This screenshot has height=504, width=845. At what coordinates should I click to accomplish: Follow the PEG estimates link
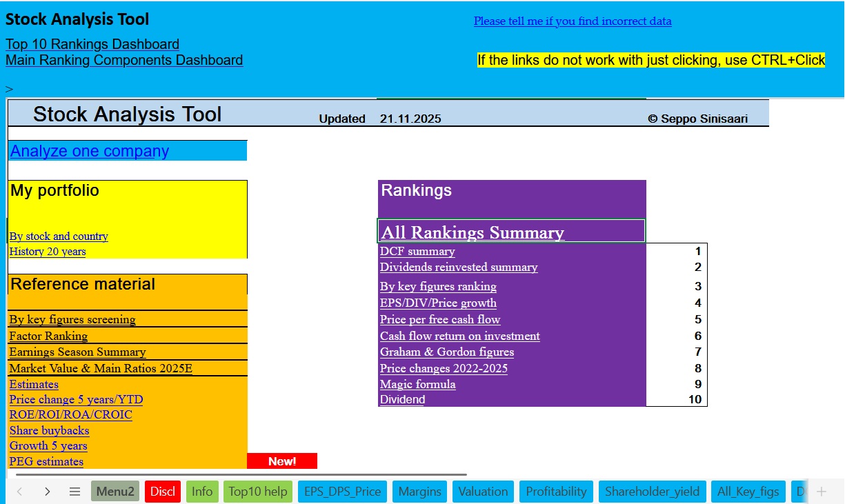tap(46, 461)
